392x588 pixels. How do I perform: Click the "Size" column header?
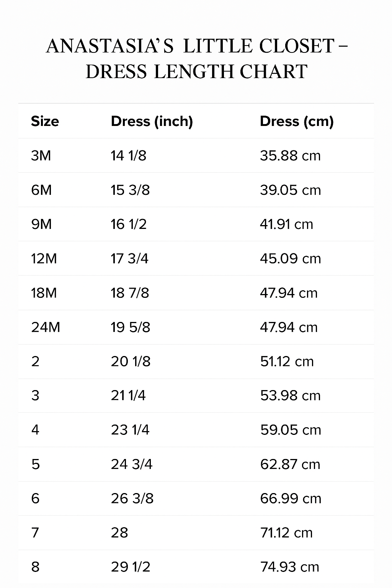point(45,121)
